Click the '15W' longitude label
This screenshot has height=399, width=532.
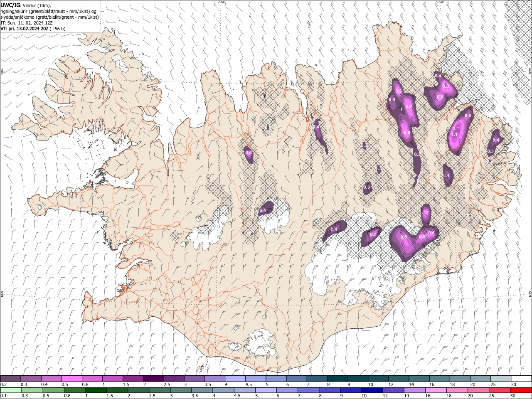(x=440, y=2)
